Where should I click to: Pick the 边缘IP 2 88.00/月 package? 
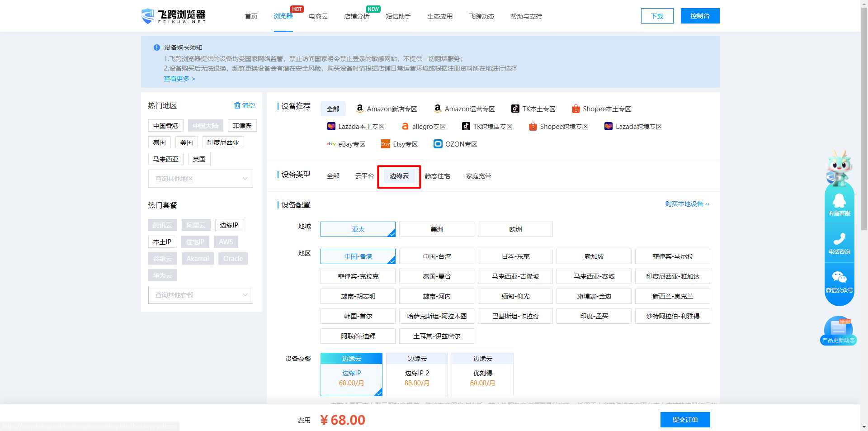(417, 374)
